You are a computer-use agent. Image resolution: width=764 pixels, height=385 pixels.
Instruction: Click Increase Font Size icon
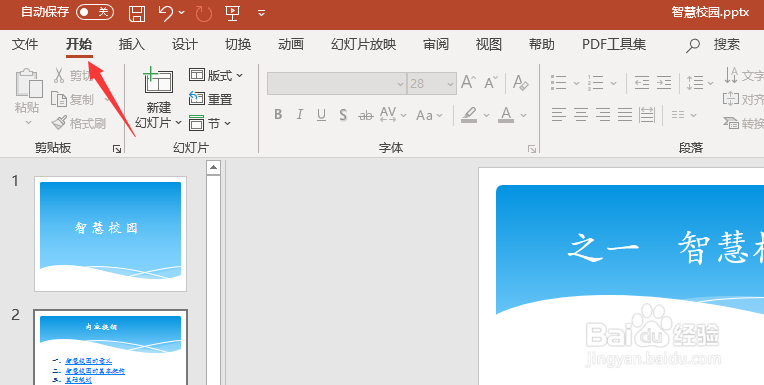(x=468, y=83)
